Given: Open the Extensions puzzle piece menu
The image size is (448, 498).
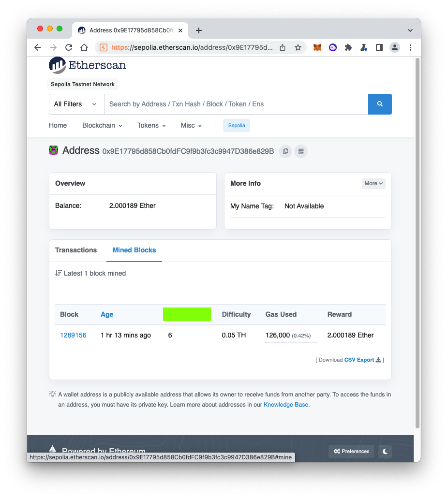Looking at the screenshot, I should (x=348, y=48).
